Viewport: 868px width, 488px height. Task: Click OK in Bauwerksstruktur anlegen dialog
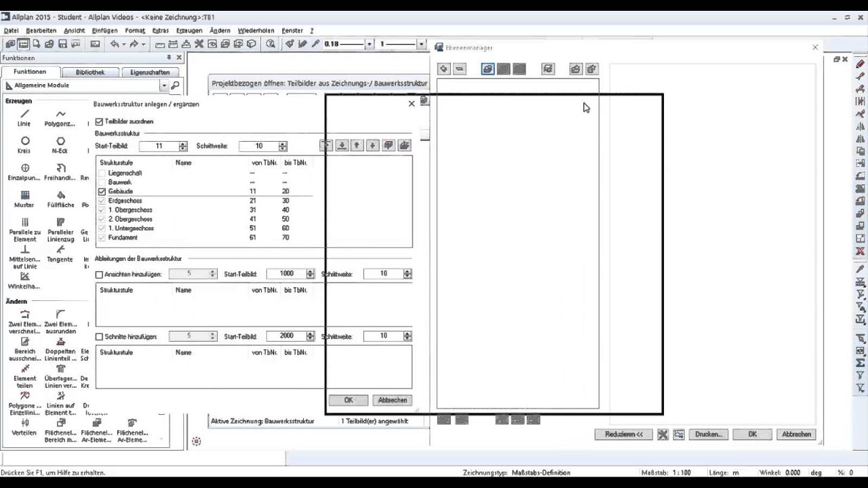pos(349,401)
